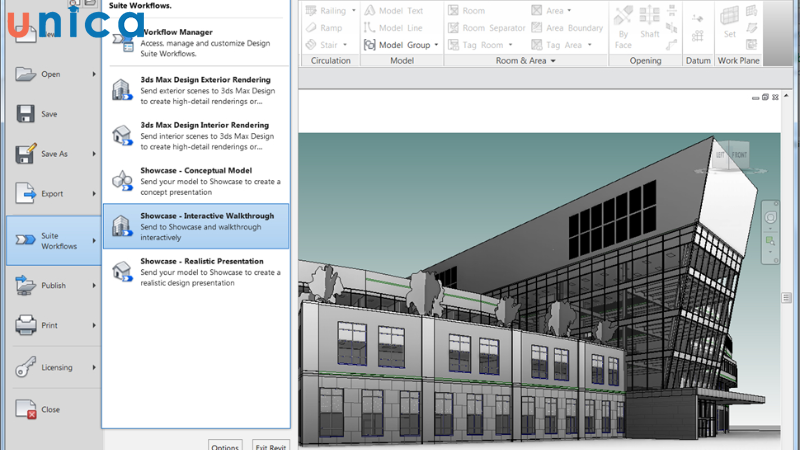
Task: Select the Stair tool
Action: point(322,45)
